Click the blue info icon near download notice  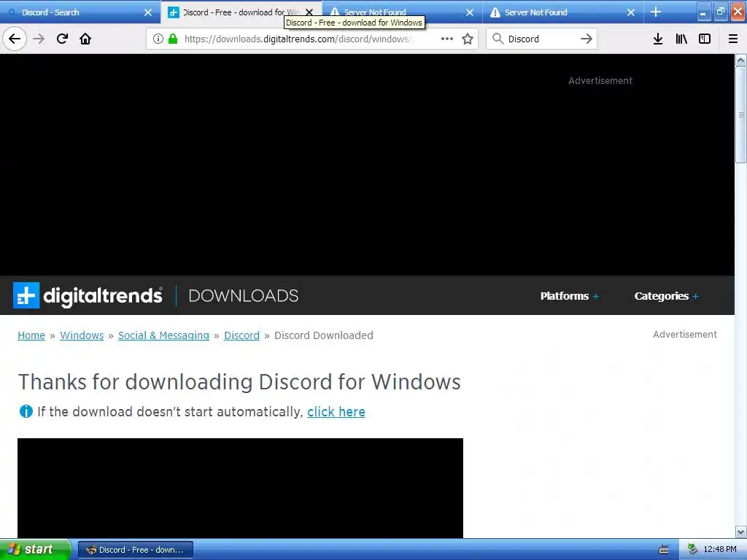point(26,411)
